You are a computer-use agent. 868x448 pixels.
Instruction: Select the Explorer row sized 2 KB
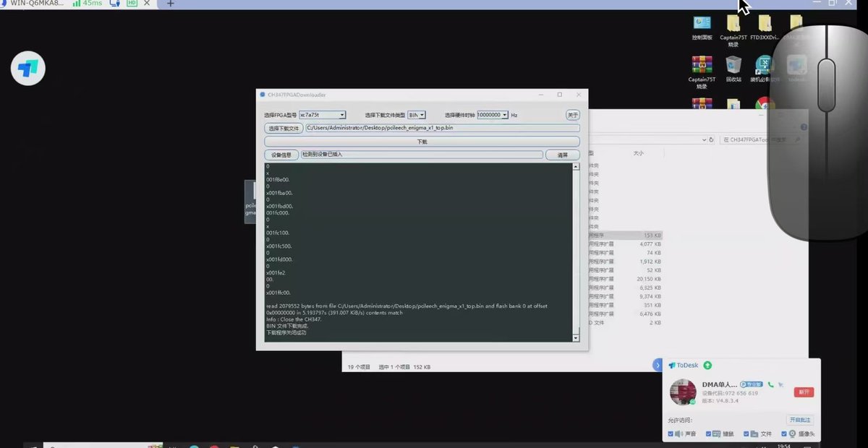[624, 322]
